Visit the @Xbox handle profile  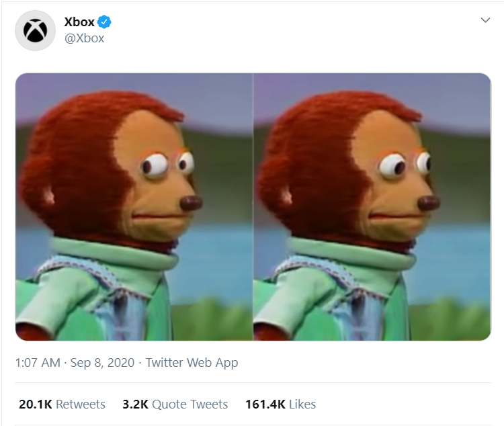pos(84,38)
